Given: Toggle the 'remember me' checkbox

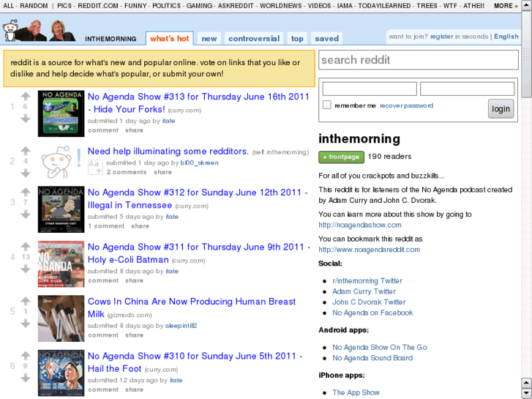Looking at the screenshot, I should (326, 105).
